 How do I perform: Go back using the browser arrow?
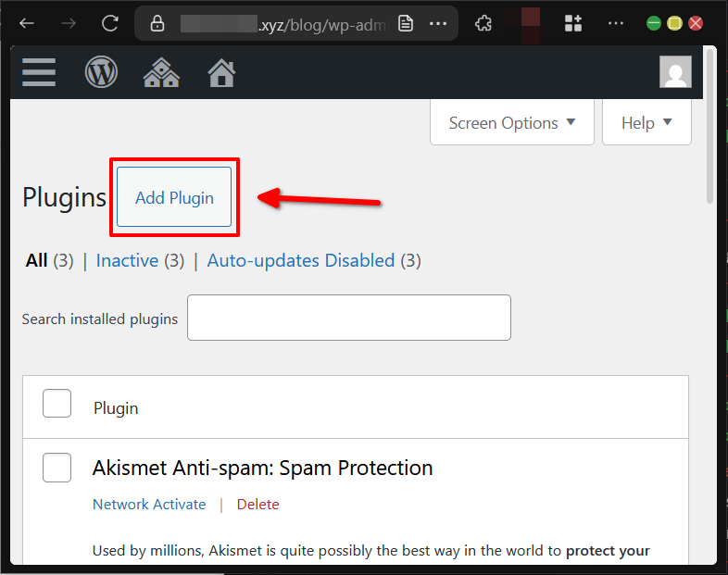(27, 23)
